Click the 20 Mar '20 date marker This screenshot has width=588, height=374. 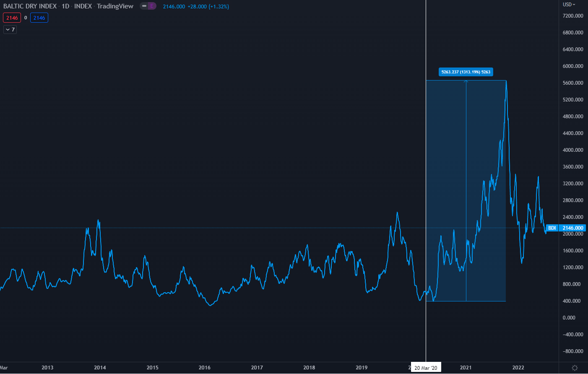pos(426,368)
